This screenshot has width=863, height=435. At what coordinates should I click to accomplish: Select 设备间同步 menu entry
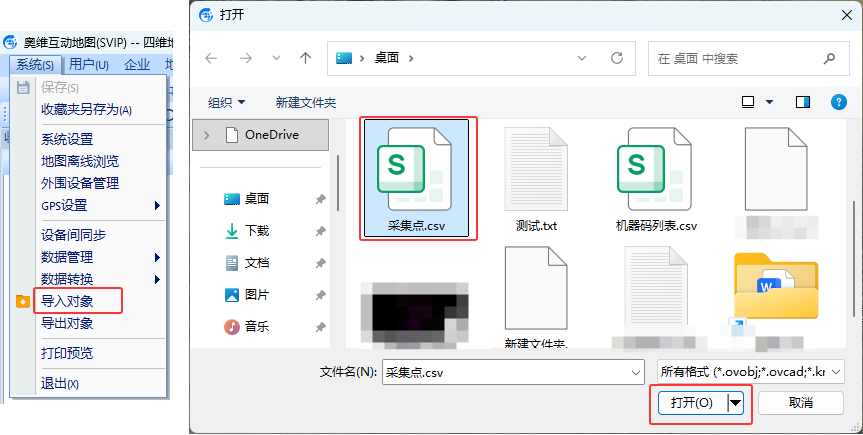click(73, 235)
